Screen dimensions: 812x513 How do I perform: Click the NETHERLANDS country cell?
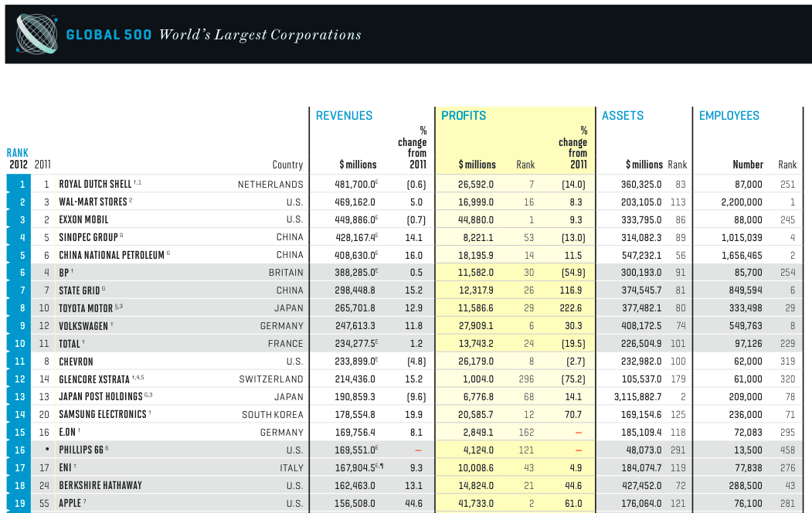pyautogui.click(x=270, y=185)
